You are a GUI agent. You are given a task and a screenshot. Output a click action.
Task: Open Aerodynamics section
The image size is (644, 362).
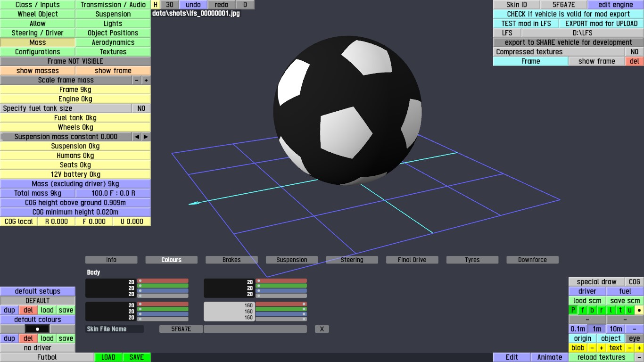[x=113, y=42]
